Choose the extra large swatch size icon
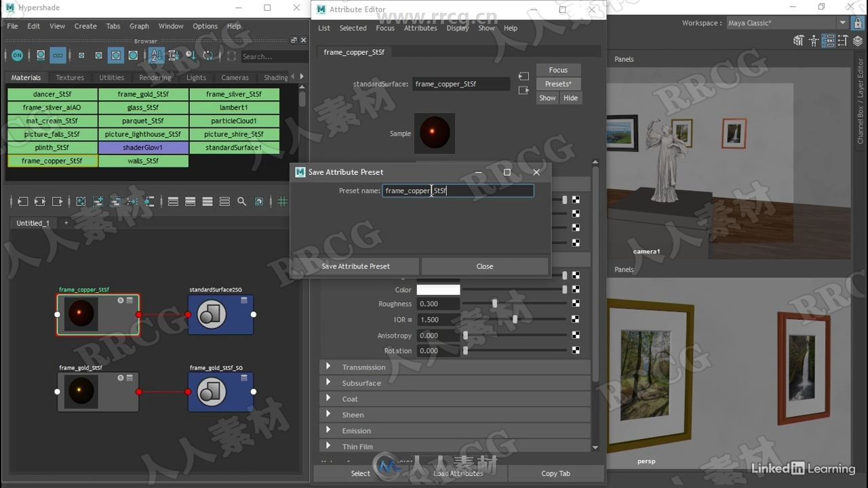Image resolution: width=868 pixels, height=488 pixels. click(133, 56)
